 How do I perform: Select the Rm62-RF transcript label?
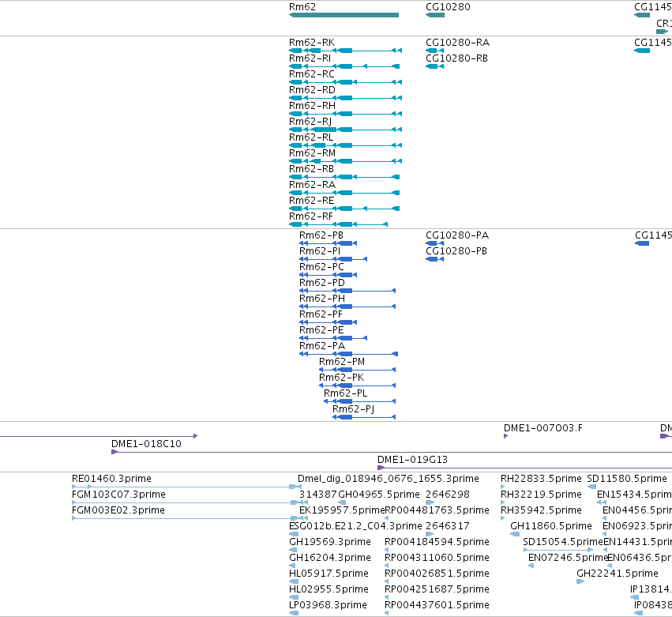tap(310, 216)
